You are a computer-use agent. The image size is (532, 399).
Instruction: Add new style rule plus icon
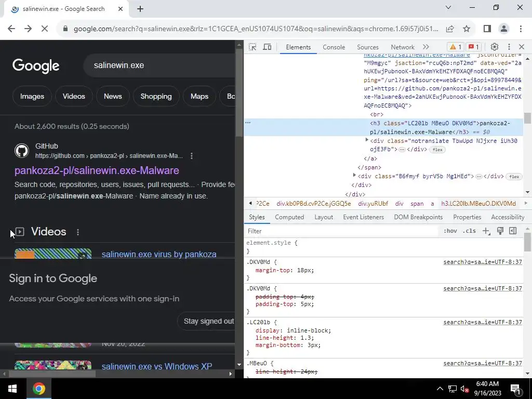[x=486, y=231]
